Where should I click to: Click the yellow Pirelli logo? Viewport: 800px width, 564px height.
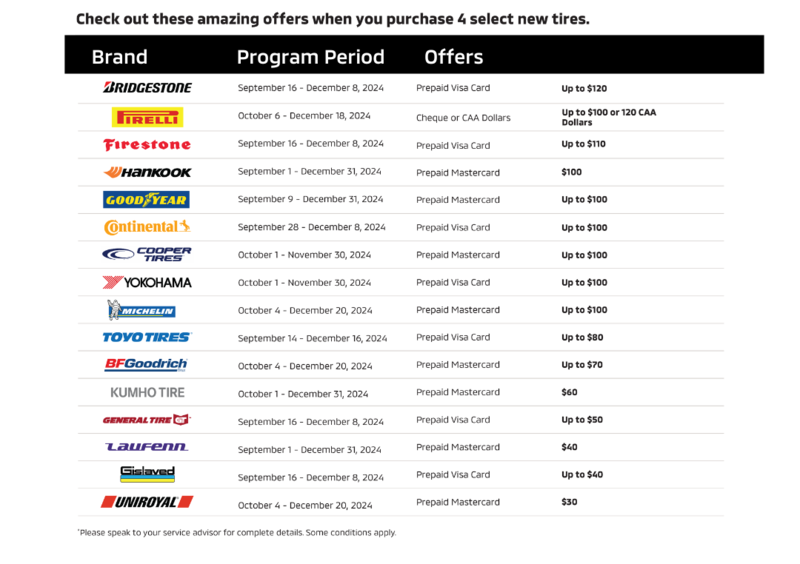point(147,117)
